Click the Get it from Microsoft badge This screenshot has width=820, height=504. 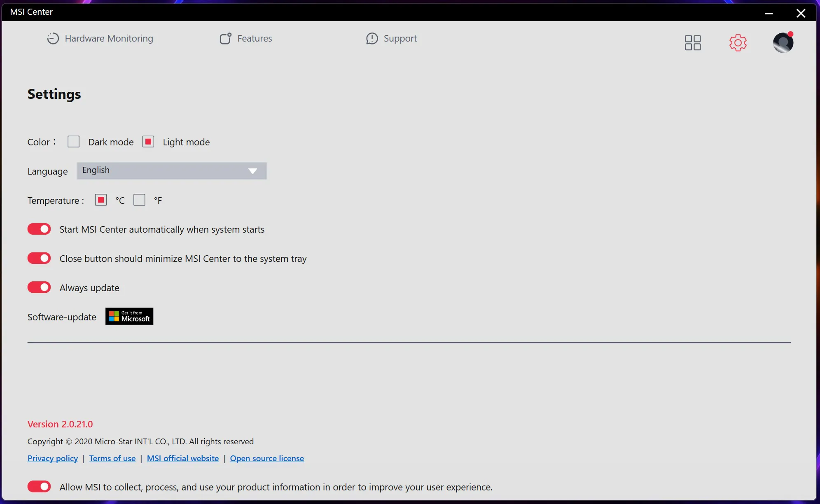(129, 316)
